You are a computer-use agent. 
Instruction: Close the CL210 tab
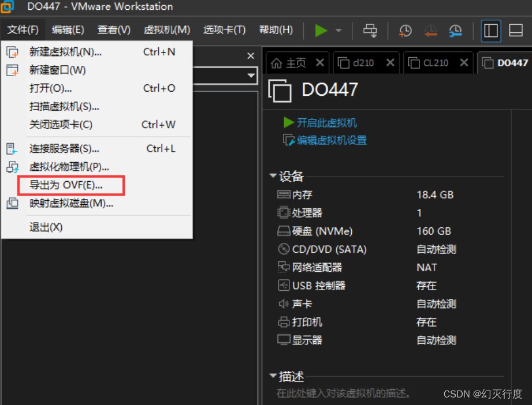[x=464, y=63]
